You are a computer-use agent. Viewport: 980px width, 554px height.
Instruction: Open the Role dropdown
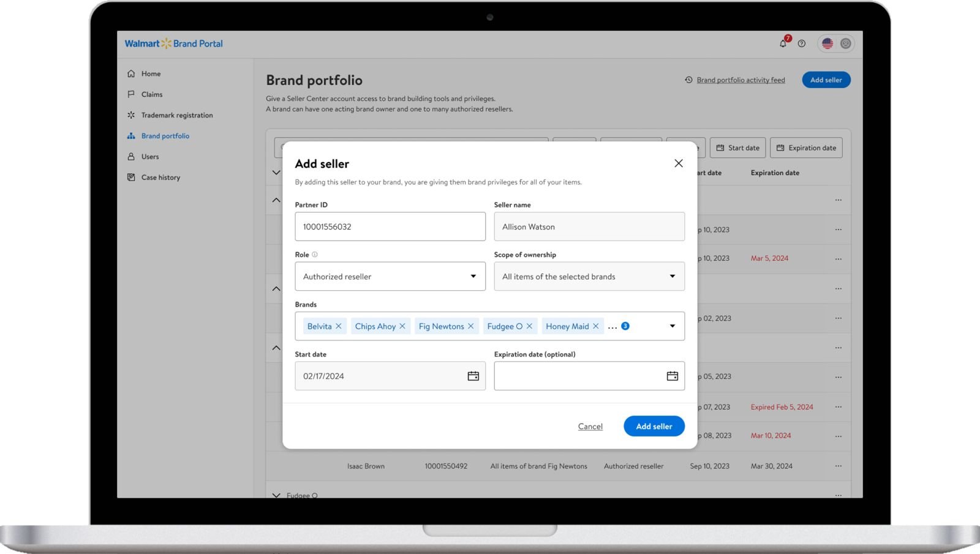point(390,277)
